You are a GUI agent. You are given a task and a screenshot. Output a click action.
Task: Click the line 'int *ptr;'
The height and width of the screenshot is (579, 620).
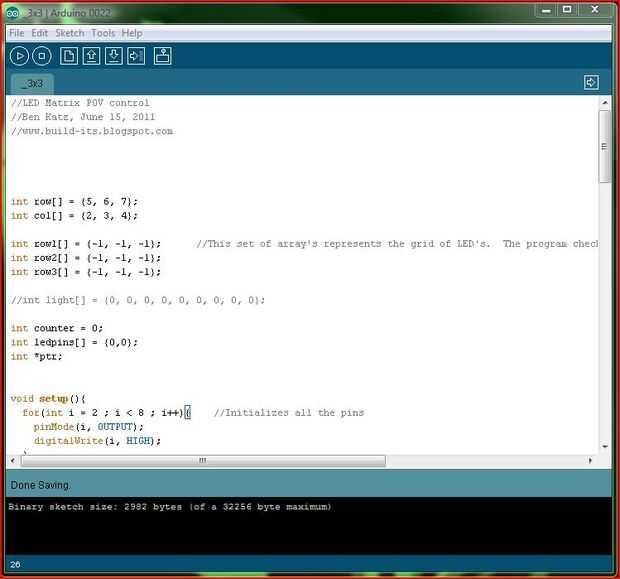pyautogui.click(x=37, y=357)
